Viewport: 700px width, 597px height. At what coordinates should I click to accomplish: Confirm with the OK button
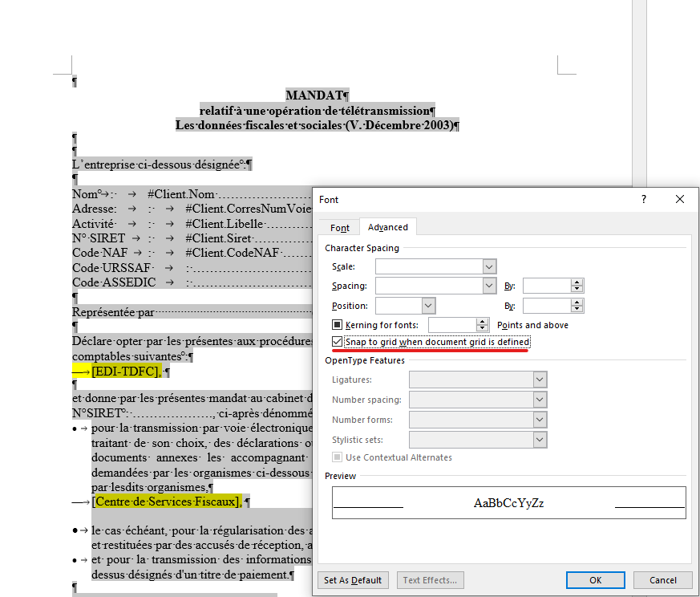[x=595, y=580]
